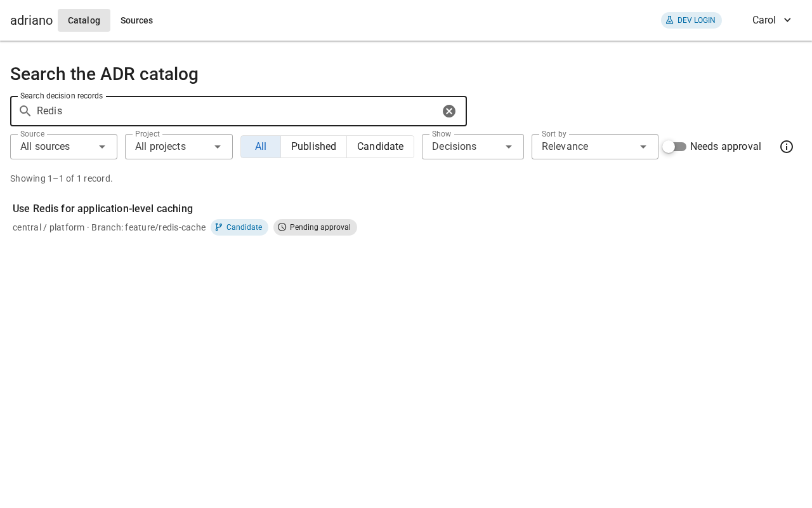The image size is (812, 508).
Task: Go to the Catalog tab
Action: tap(84, 20)
